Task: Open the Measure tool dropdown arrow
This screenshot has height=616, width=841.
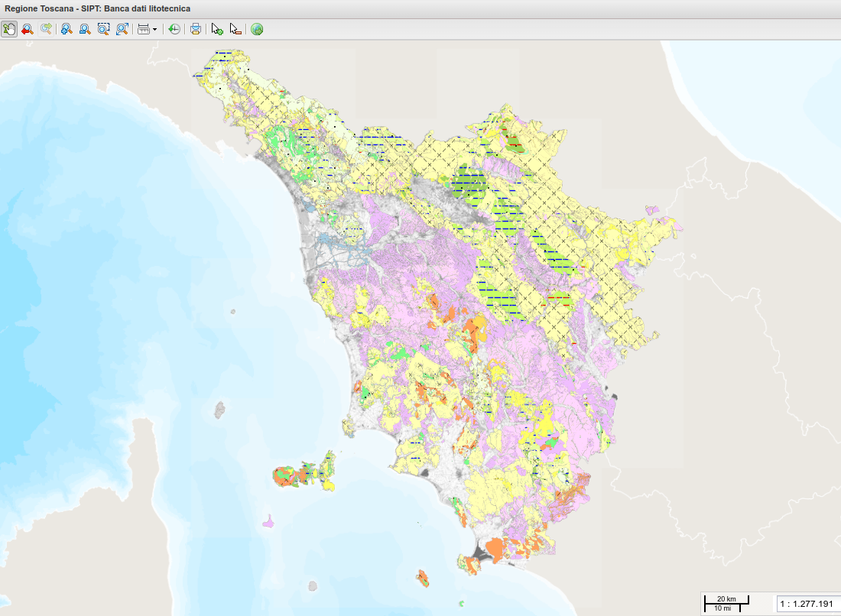Action: coord(155,29)
